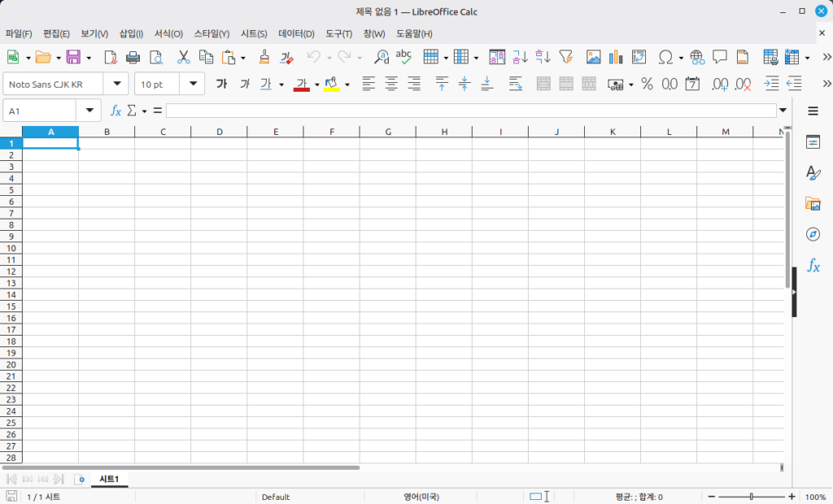Image resolution: width=833 pixels, height=504 pixels.
Task: Open Find & Replace tool
Action: 381,58
